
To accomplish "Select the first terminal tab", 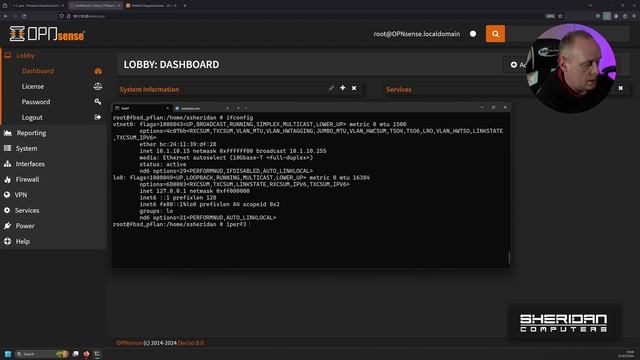I will point(141,108).
